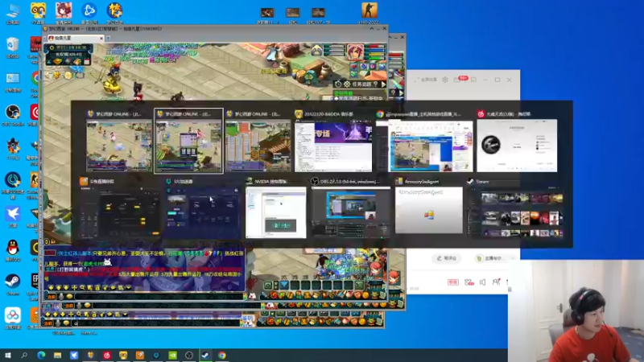The image size is (644, 362).
Task: Switch to NVIDIA control panel thumbnail
Action: (x=275, y=212)
